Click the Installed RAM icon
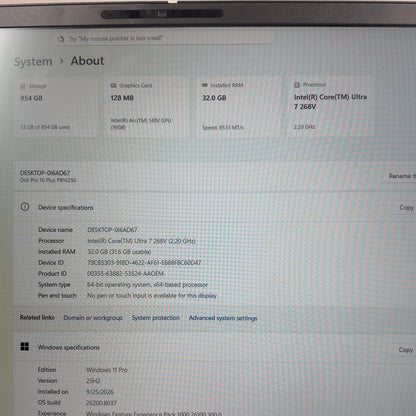The height and width of the screenshot is (416, 416). point(205,85)
